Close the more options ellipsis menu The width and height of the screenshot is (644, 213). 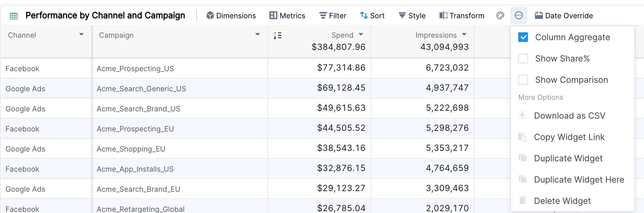(x=519, y=16)
